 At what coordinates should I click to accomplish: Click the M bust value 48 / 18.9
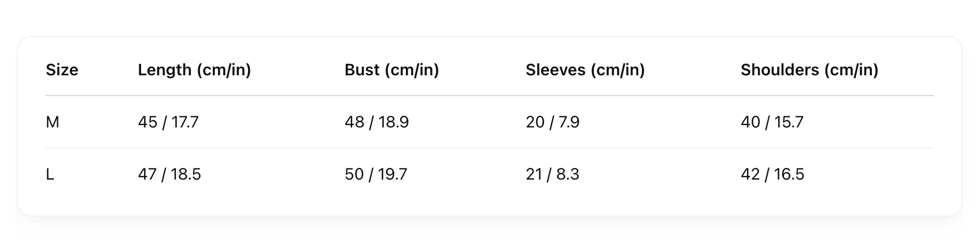(x=376, y=122)
